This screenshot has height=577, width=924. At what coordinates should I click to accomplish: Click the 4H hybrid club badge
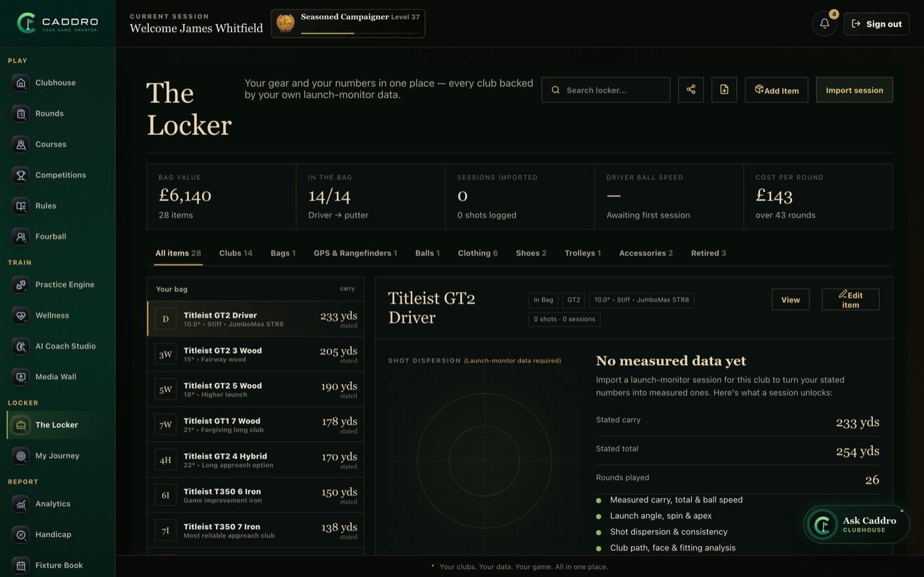[165, 460]
